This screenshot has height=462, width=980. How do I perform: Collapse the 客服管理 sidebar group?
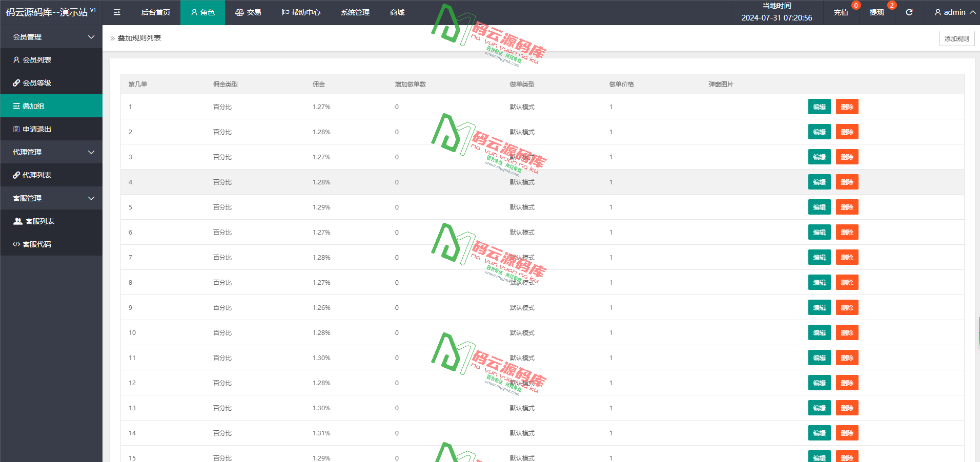click(x=51, y=198)
